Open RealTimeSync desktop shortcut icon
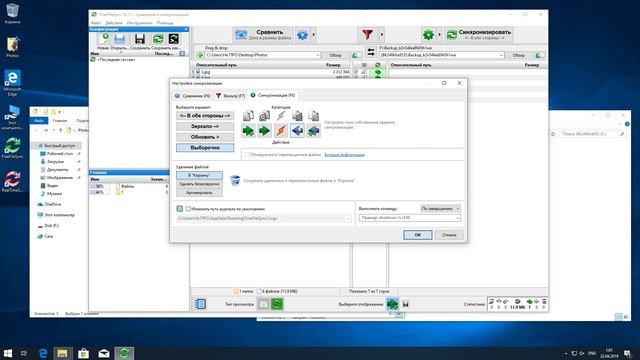Image resolution: width=640 pixels, height=360 pixels. tap(12, 182)
